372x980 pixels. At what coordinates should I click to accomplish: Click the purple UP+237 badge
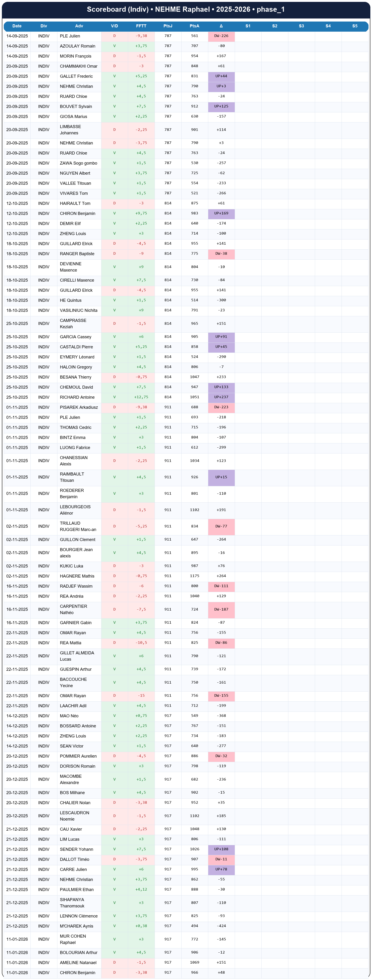[x=221, y=397]
